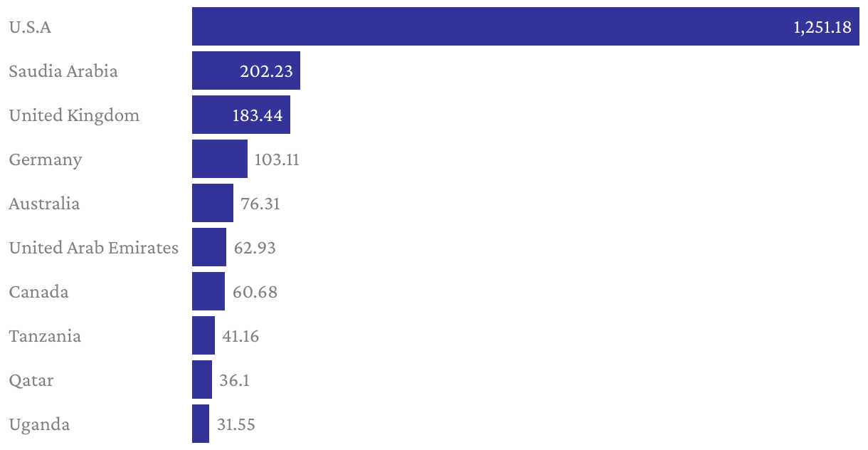Click the U.S.A country label
This screenshot has width=868, height=450.
pos(30,28)
